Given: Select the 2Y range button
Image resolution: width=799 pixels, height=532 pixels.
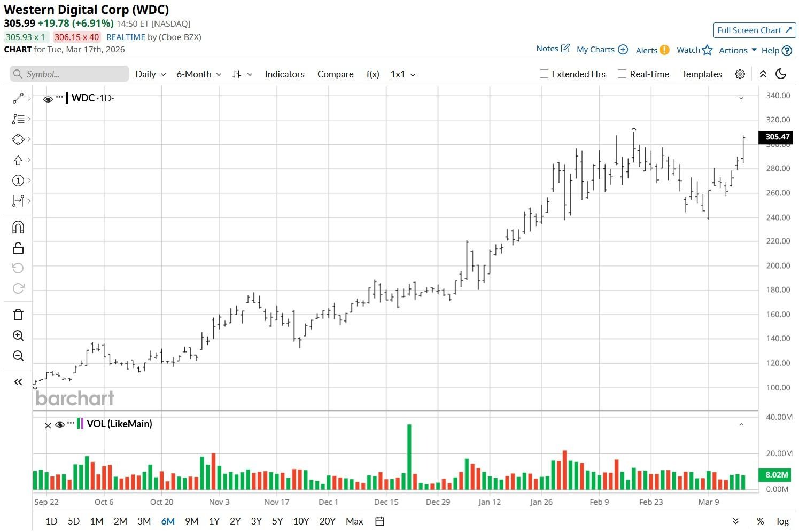Looking at the screenshot, I should click(235, 521).
